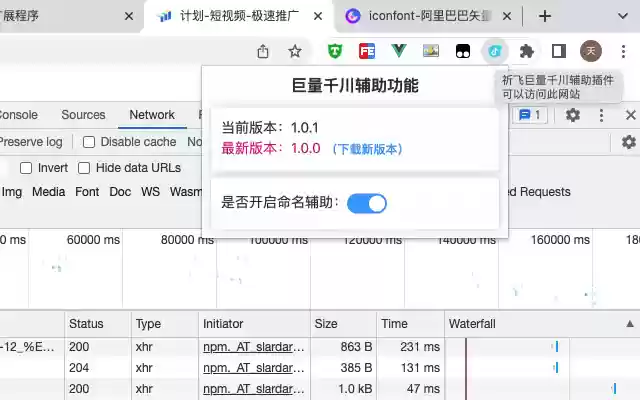Sort requests by Initiator column

[x=254, y=324]
